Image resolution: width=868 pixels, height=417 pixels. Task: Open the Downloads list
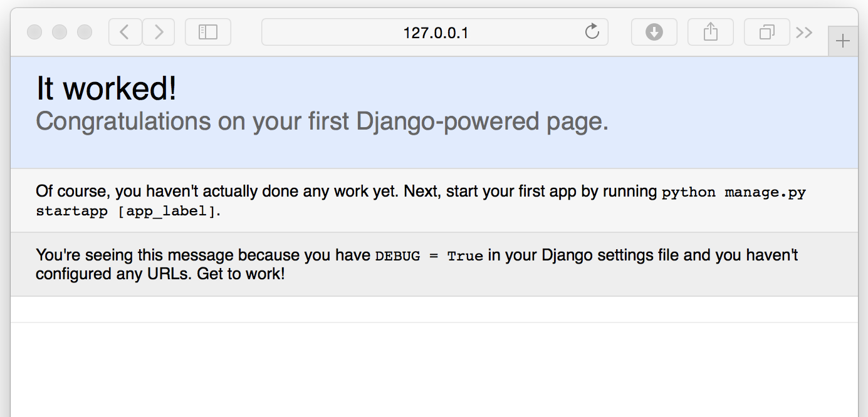click(654, 32)
